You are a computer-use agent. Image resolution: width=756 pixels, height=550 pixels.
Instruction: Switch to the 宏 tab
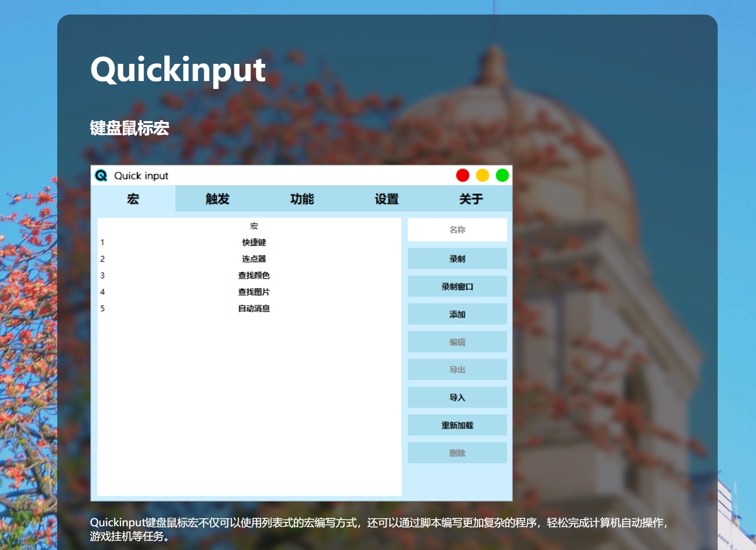point(133,199)
